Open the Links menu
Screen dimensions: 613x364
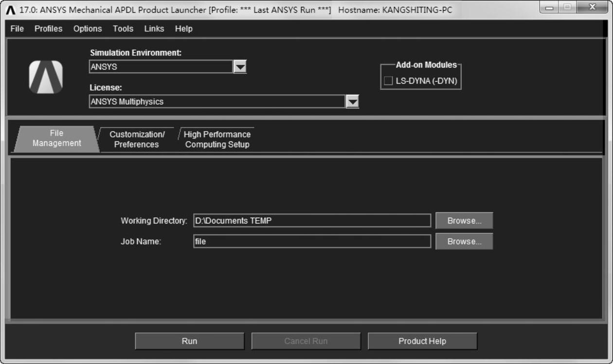pyautogui.click(x=154, y=29)
